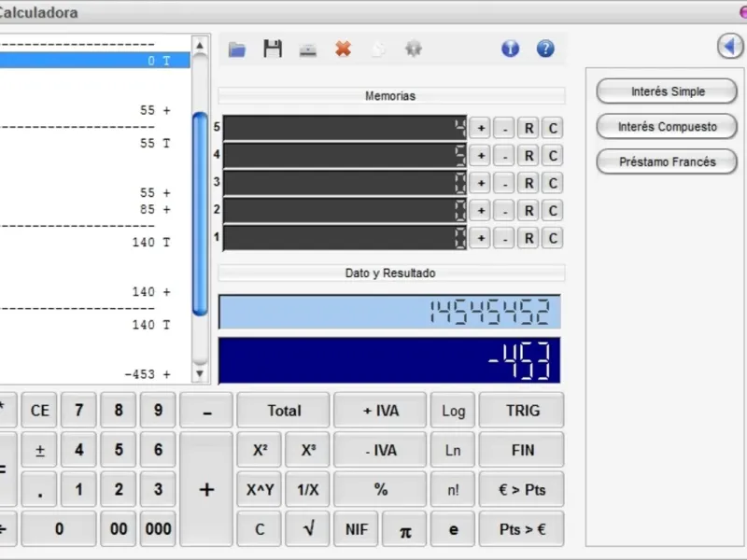Select Interés Compuesto option

[x=668, y=127]
